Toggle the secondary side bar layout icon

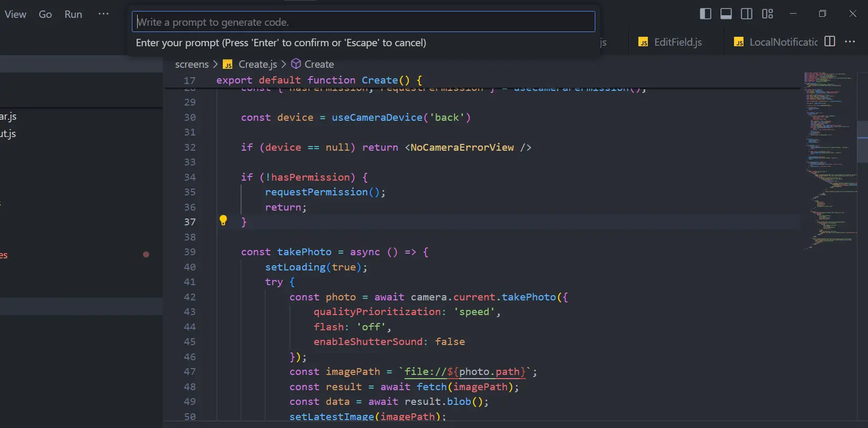[x=747, y=14]
